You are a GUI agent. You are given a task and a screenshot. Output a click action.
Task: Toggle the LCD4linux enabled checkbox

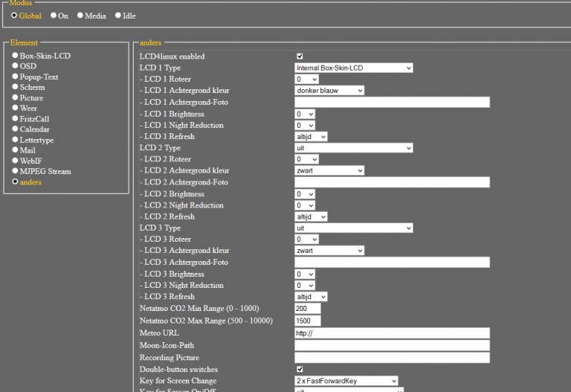tap(300, 57)
